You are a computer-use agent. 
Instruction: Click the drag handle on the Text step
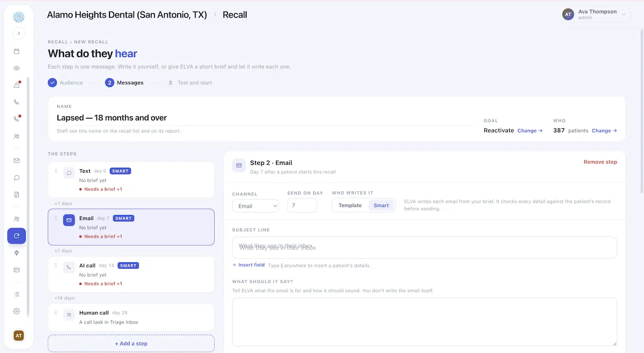pos(56,171)
